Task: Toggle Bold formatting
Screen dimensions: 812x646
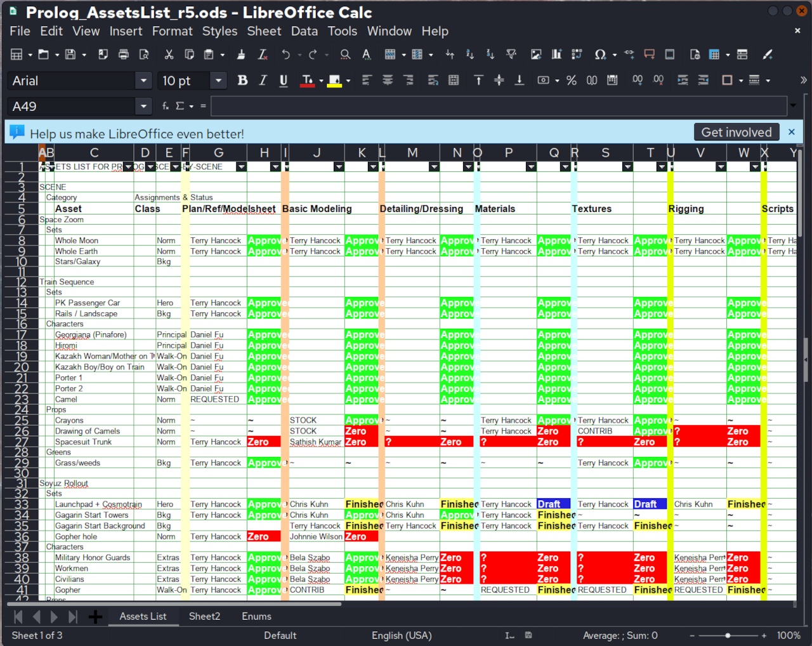Action: (x=242, y=81)
